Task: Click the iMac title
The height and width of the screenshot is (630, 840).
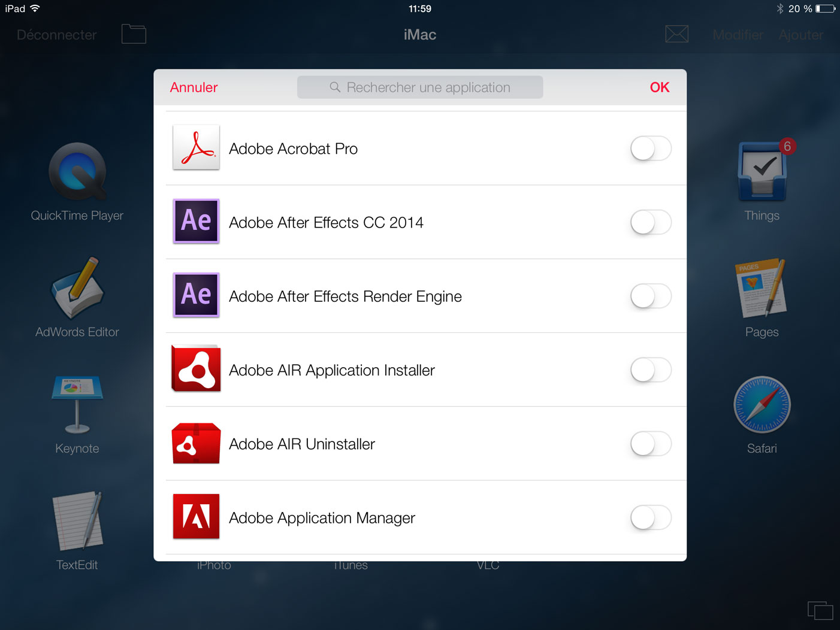Action: click(x=420, y=35)
